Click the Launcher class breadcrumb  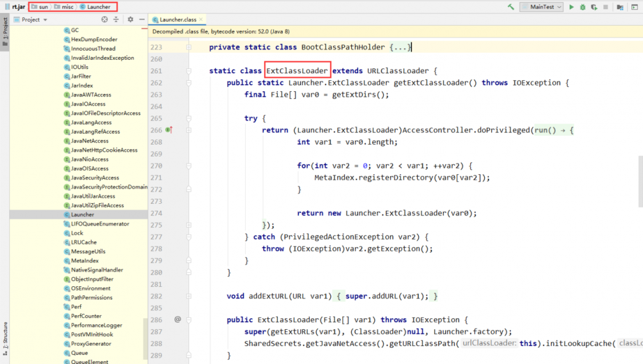click(x=95, y=6)
